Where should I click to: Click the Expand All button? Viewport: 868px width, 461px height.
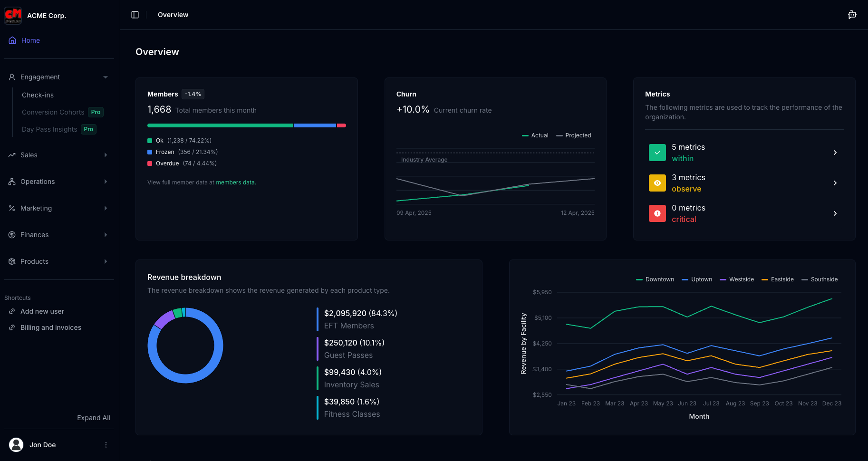[x=93, y=418]
